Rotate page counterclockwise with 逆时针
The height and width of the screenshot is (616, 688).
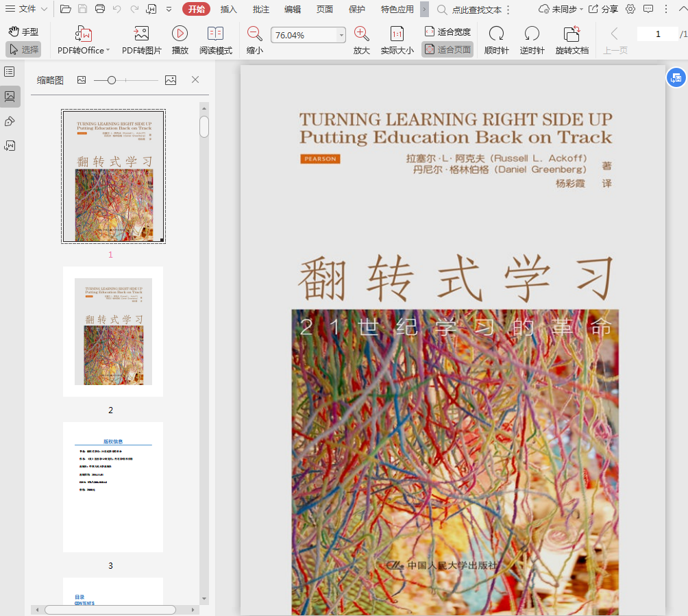tap(532, 34)
